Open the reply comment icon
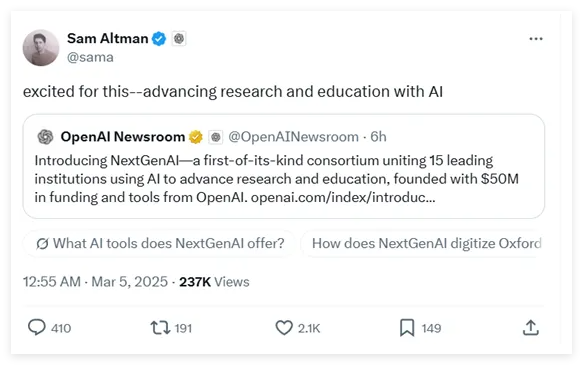The image size is (583, 365). point(36,327)
